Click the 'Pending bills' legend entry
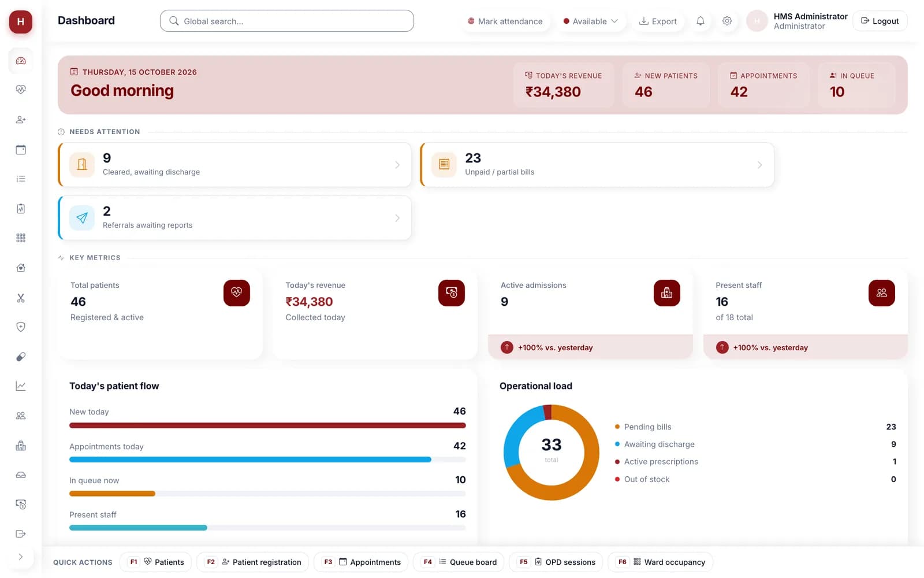 (755, 427)
